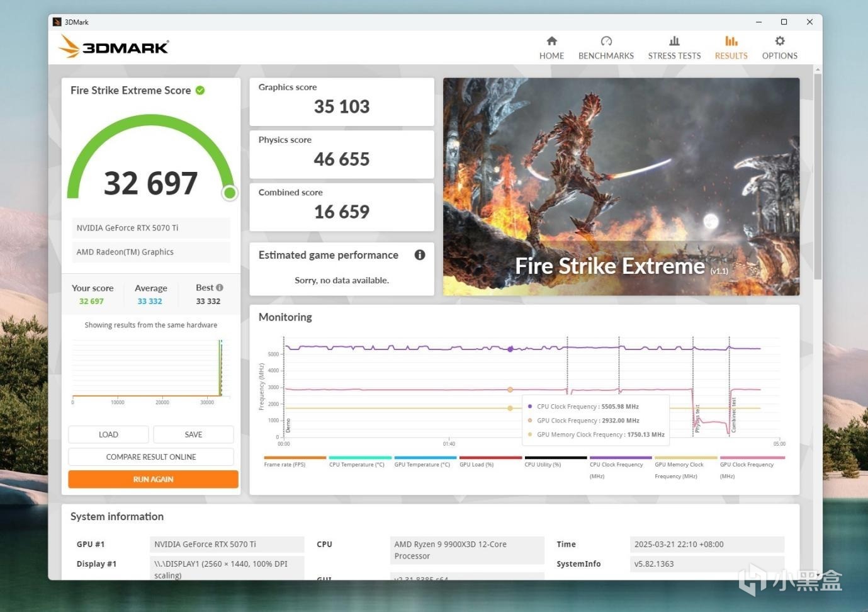The height and width of the screenshot is (612, 868).
Task: Toggle the GPU Memory Clock Frequency legend series
Action: (686, 468)
